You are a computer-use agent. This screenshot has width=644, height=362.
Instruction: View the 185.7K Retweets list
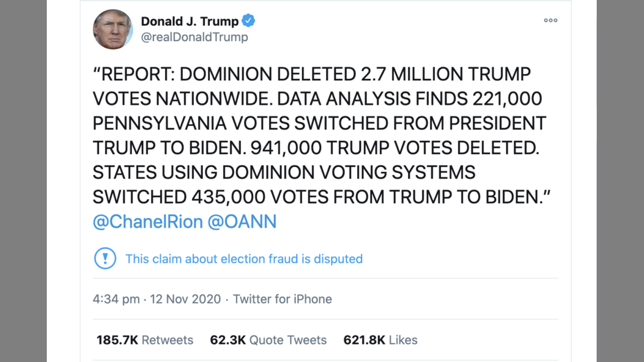click(145, 340)
